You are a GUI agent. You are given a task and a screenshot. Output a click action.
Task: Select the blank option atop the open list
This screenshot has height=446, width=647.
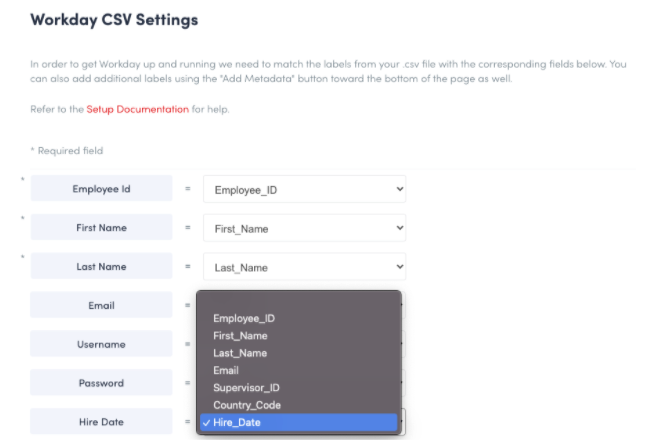(299, 301)
